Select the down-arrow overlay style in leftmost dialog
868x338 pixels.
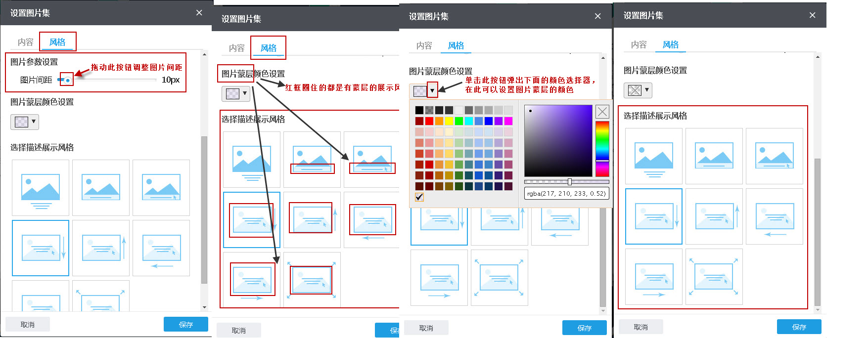pyautogui.click(x=41, y=248)
